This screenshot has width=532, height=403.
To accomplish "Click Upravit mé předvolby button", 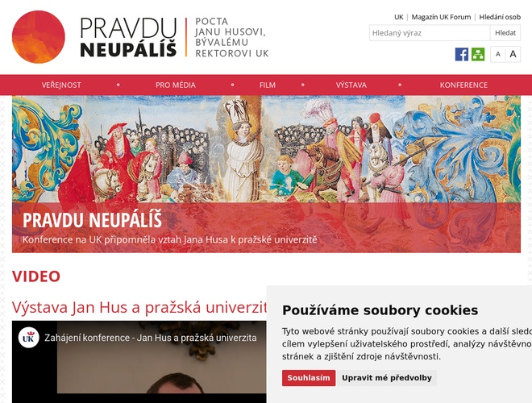I will click(387, 378).
